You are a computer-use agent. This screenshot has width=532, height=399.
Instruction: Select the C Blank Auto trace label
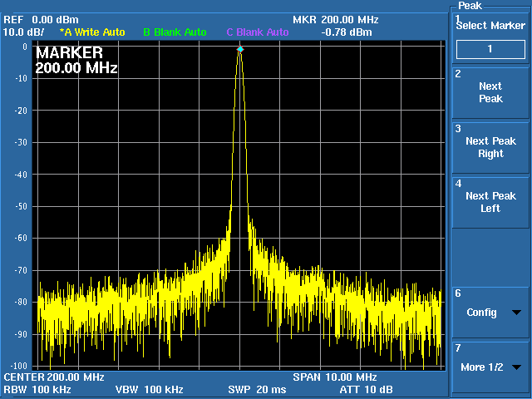coord(258,32)
